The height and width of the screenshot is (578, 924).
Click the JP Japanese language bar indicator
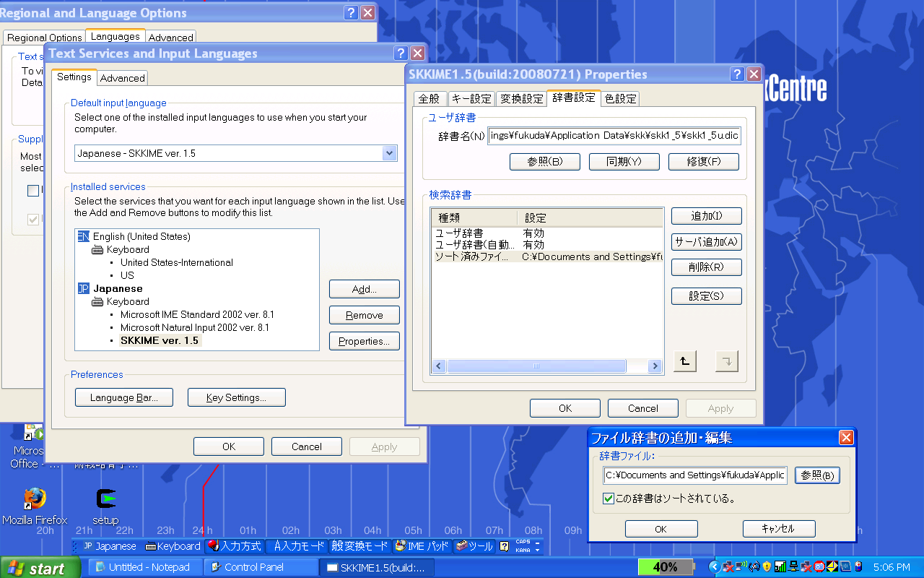[109, 546]
